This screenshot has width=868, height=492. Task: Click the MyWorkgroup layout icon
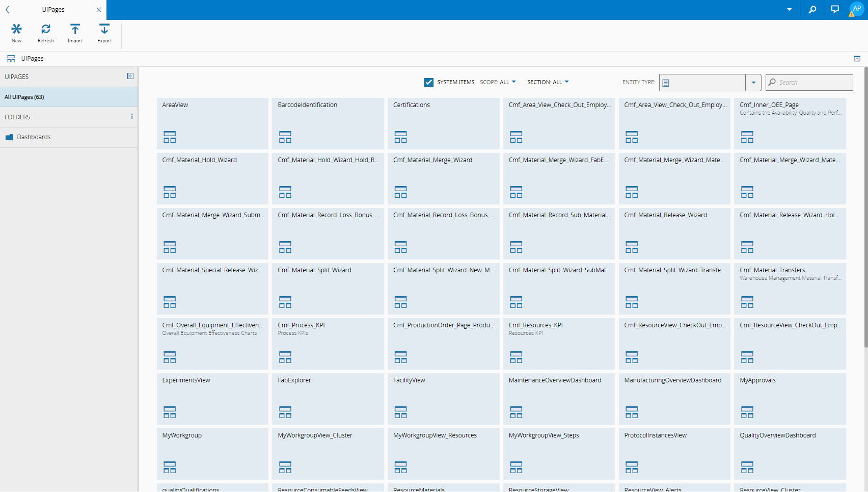170,468
